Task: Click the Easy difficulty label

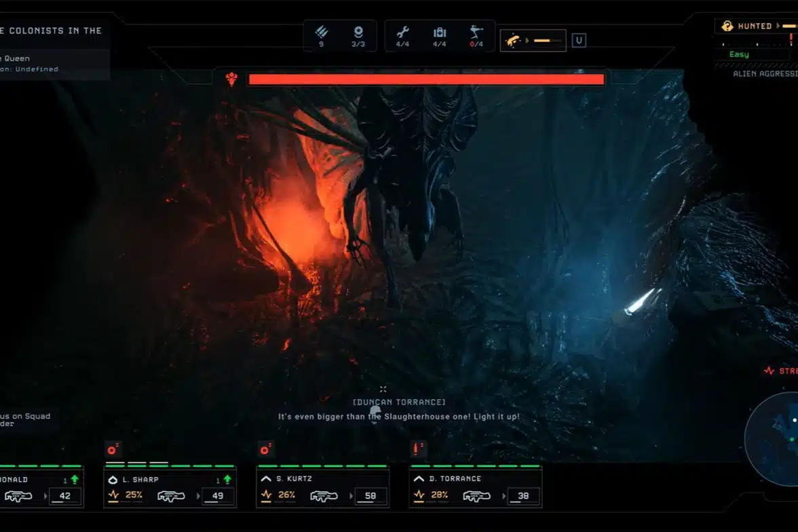Action: coord(739,54)
